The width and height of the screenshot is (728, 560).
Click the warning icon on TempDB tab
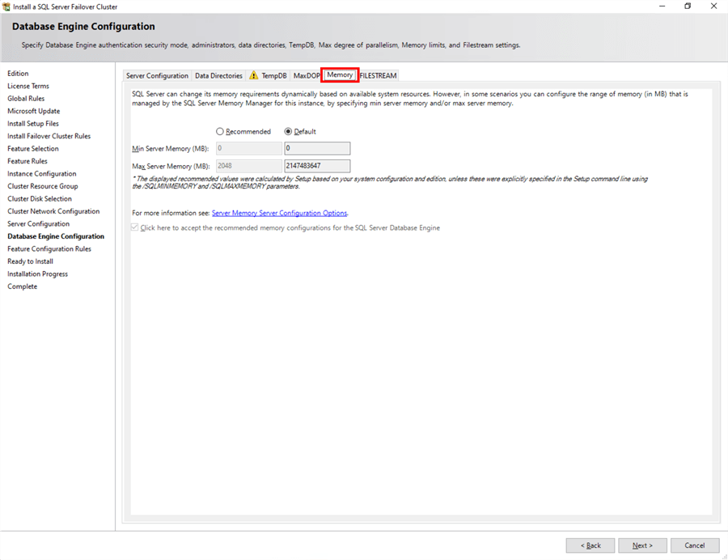click(x=253, y=75)
